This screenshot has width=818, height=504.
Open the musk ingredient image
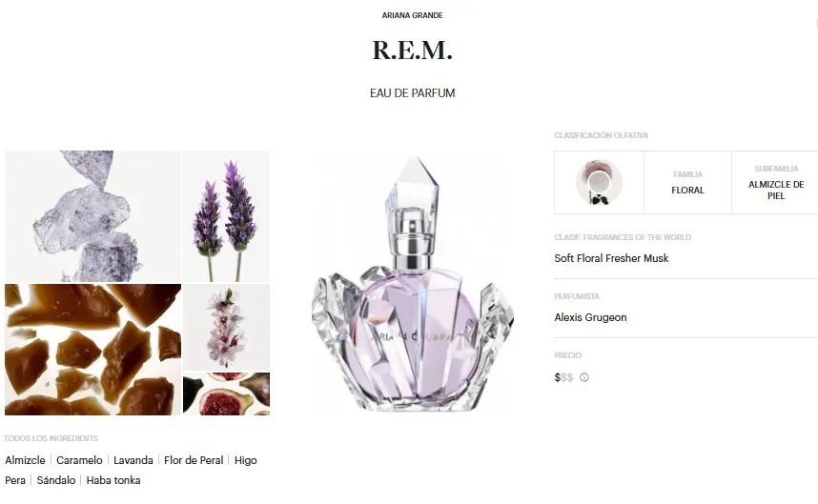click(92, 216)
